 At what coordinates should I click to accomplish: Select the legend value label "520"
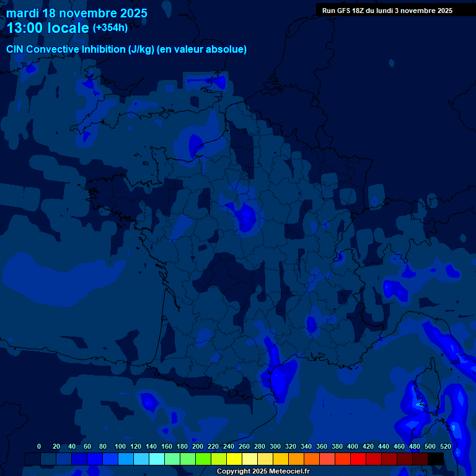click(446, 446)
